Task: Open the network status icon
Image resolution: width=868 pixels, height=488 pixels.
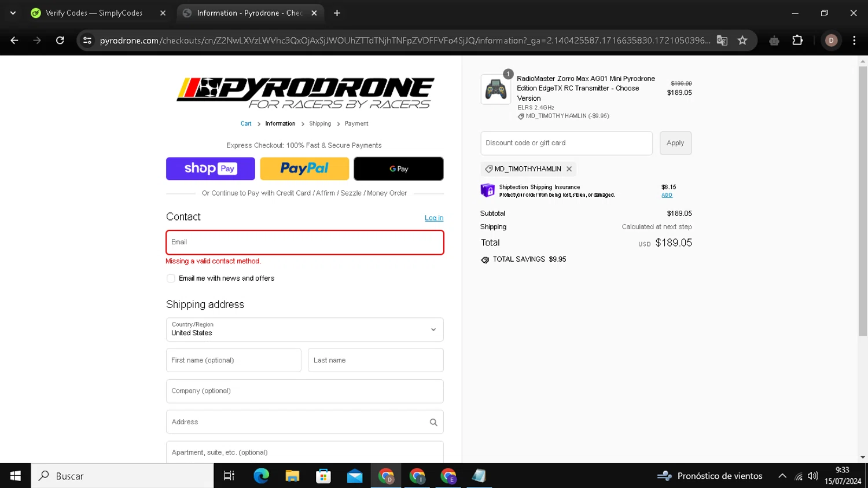Action: 799,476
